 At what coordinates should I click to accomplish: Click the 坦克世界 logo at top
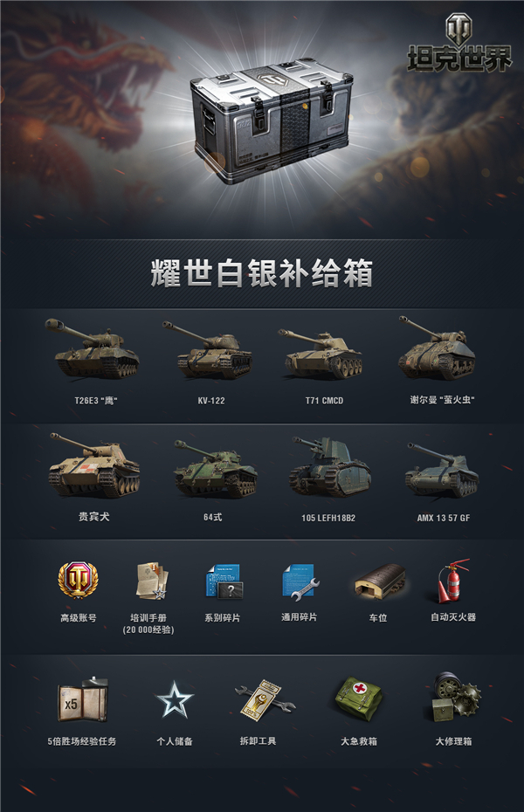click(x=458, y=43)
